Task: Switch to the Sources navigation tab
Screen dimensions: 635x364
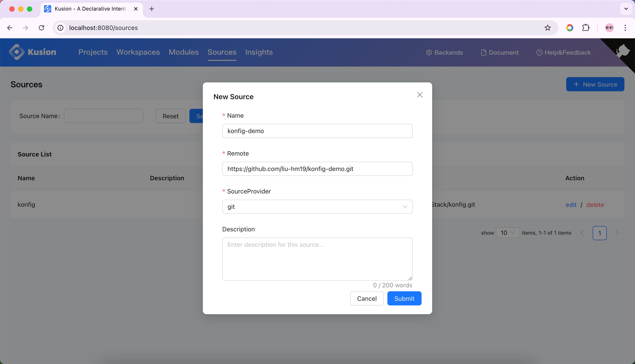Action: (222, 52)
